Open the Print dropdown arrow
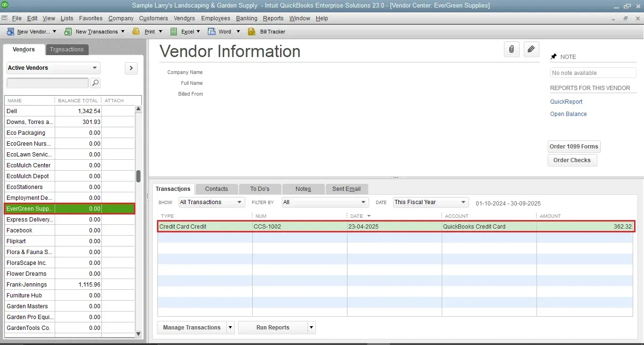Viewport: 644px width, 345px height. click(160, 32)
